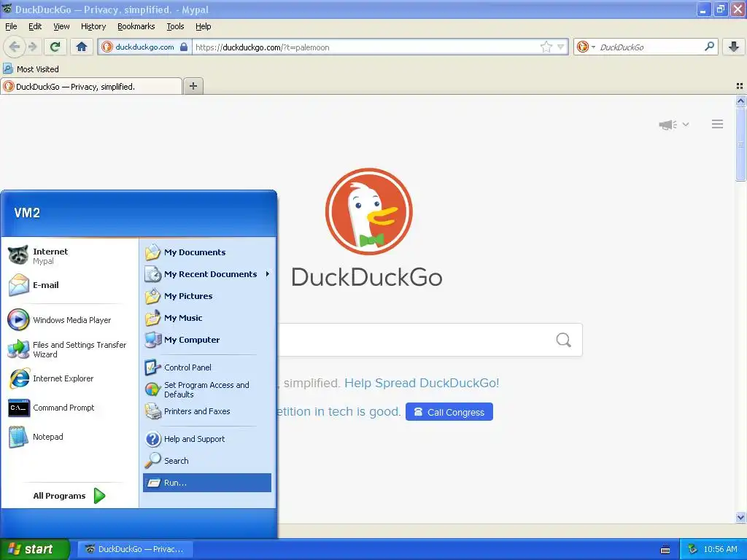Viewport: 747px width, 560px height.
Task: Select the DuckDuckGo browser tab
Action: (91, 87)
